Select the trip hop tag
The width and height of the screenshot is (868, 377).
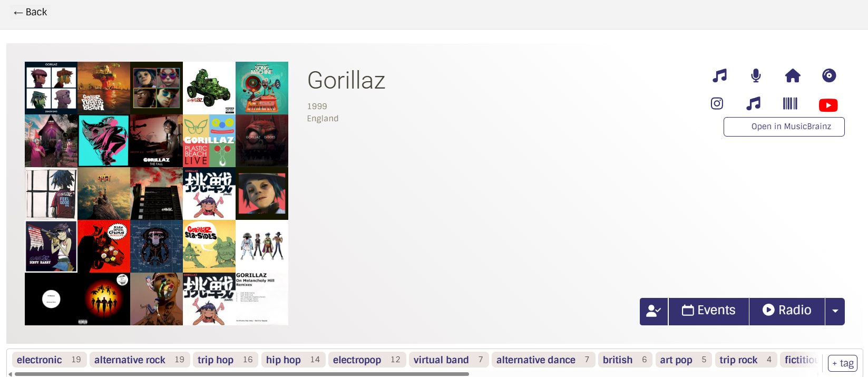pyautogui.click(x=215, y=360)
